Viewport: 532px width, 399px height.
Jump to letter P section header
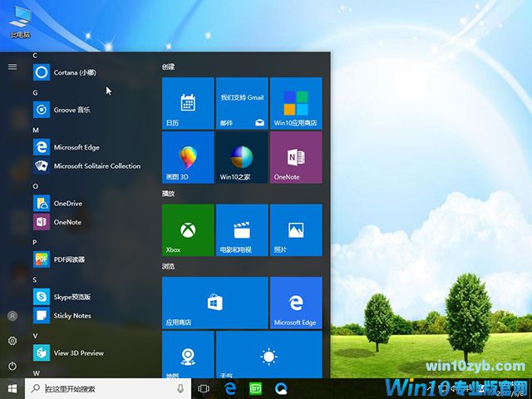pyautogui.click(x=35, y=242)
